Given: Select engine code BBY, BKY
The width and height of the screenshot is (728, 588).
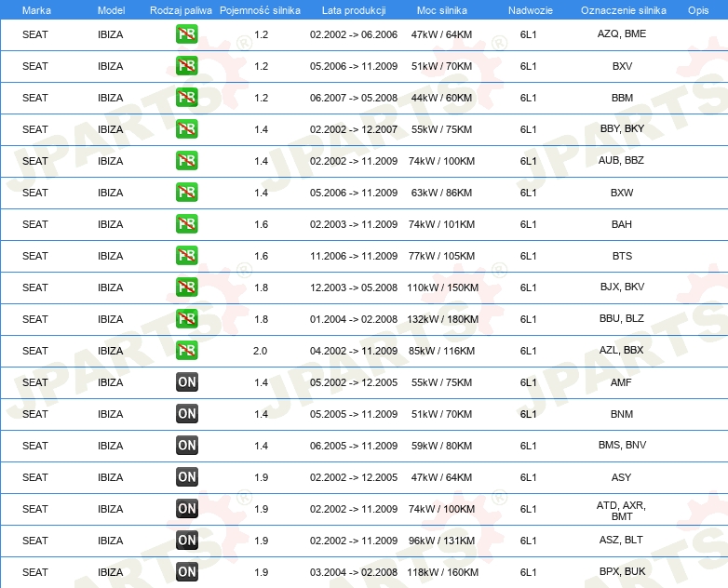Looking at the screenshot, I should pos(622,128).
